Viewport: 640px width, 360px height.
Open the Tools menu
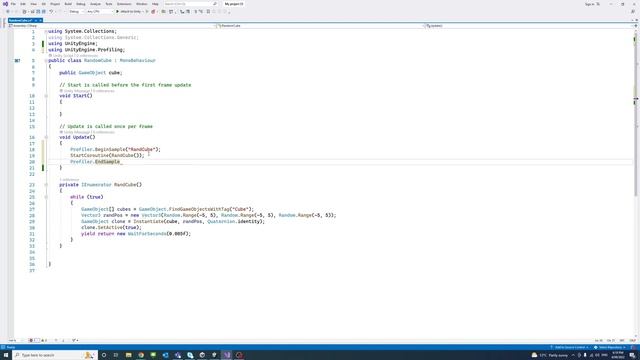[x=109, y=4]
